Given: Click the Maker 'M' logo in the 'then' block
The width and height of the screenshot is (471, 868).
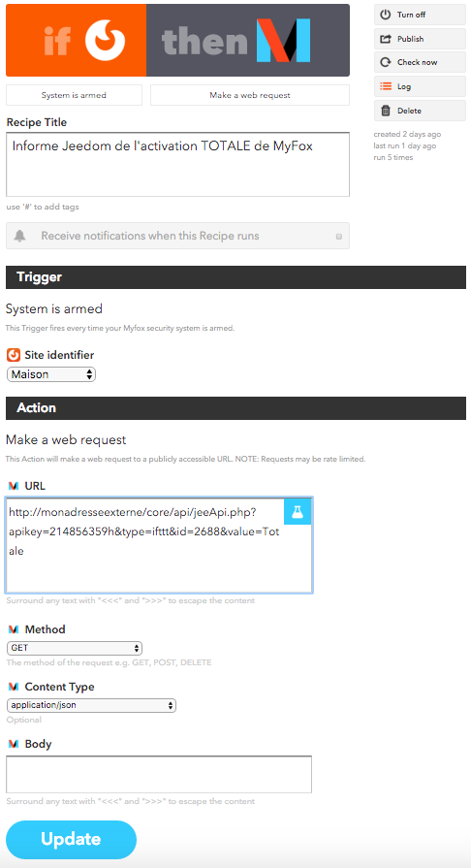Looking at the screenshot, I should click(283, 41).
